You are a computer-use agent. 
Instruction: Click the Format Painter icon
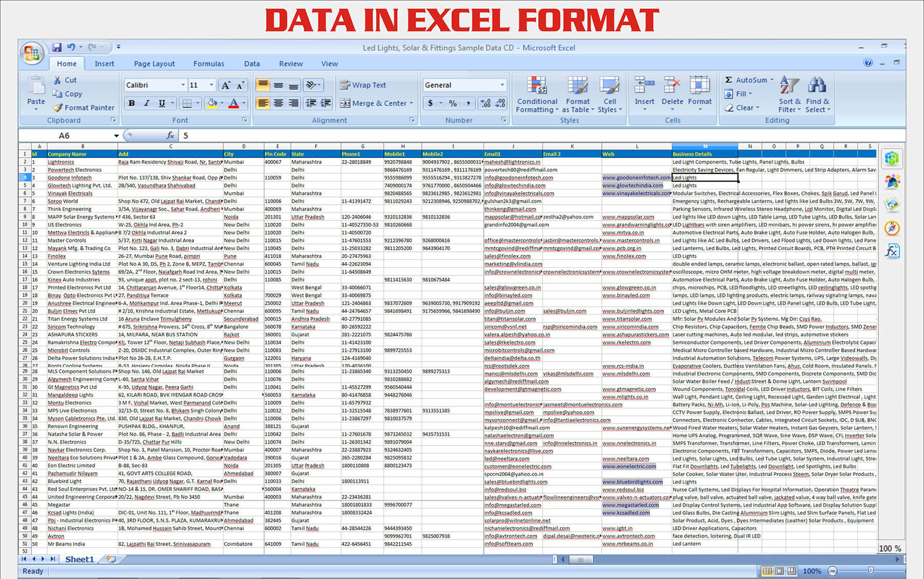pos(58,108)
